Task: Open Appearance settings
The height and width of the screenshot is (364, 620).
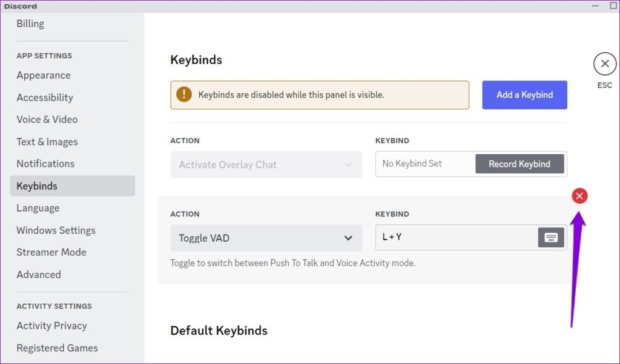Action: [x=43, y=75]
